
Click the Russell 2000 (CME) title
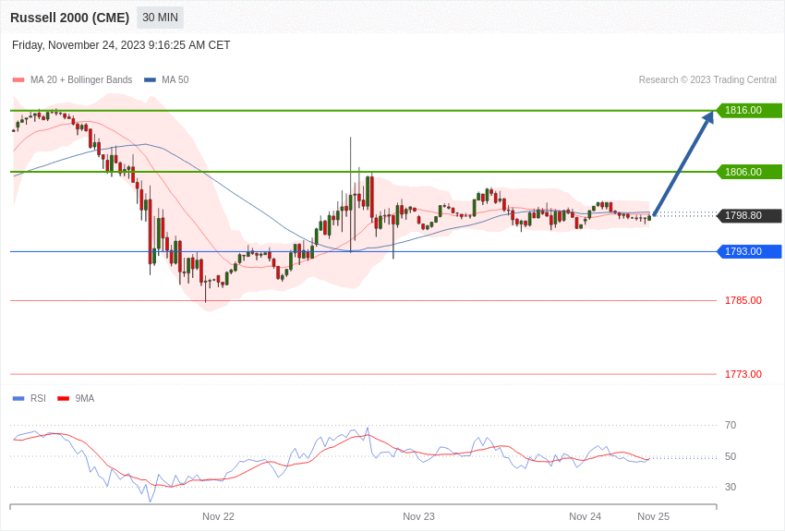69,18
